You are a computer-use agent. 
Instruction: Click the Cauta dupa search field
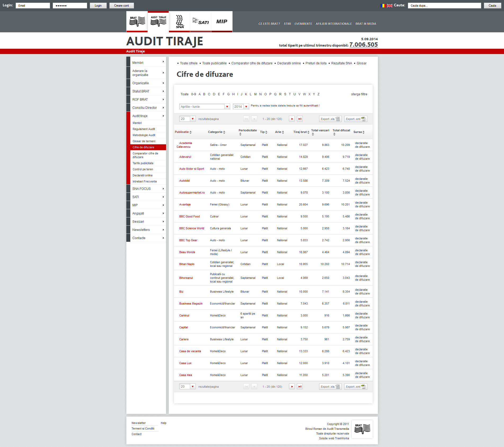(444, 6)
